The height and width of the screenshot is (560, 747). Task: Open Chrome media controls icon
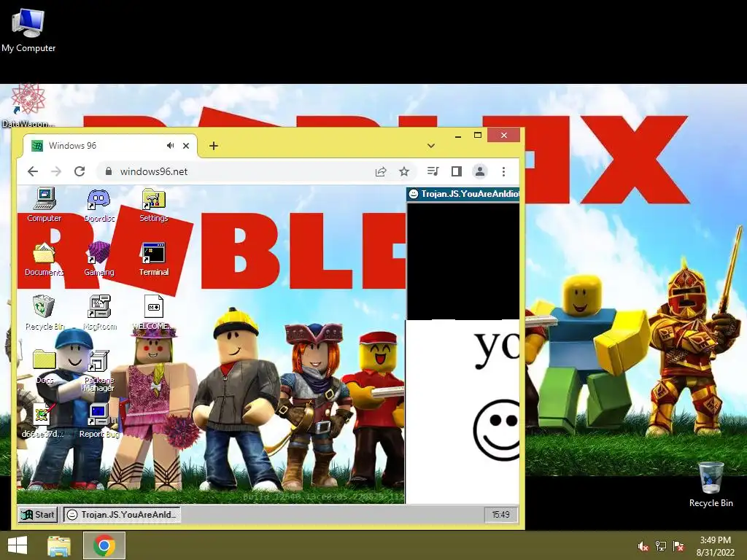(x=433, y=171)
